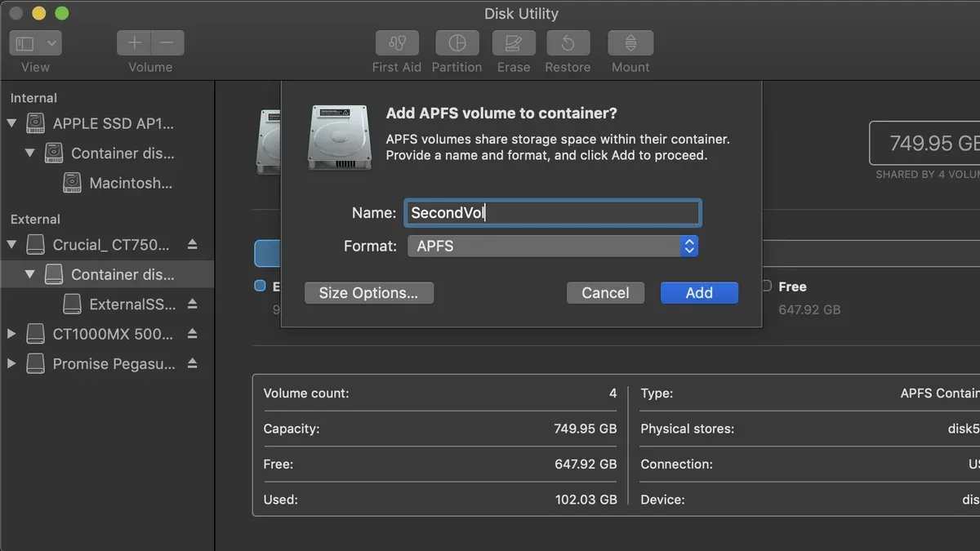Click the green window zoom button
980x551 pixels.
(x=61, y=14)
